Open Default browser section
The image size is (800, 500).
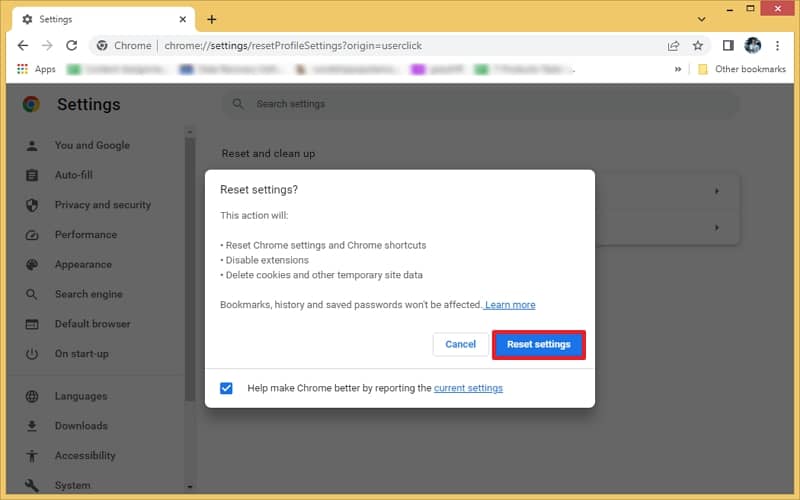pos(92,324)
